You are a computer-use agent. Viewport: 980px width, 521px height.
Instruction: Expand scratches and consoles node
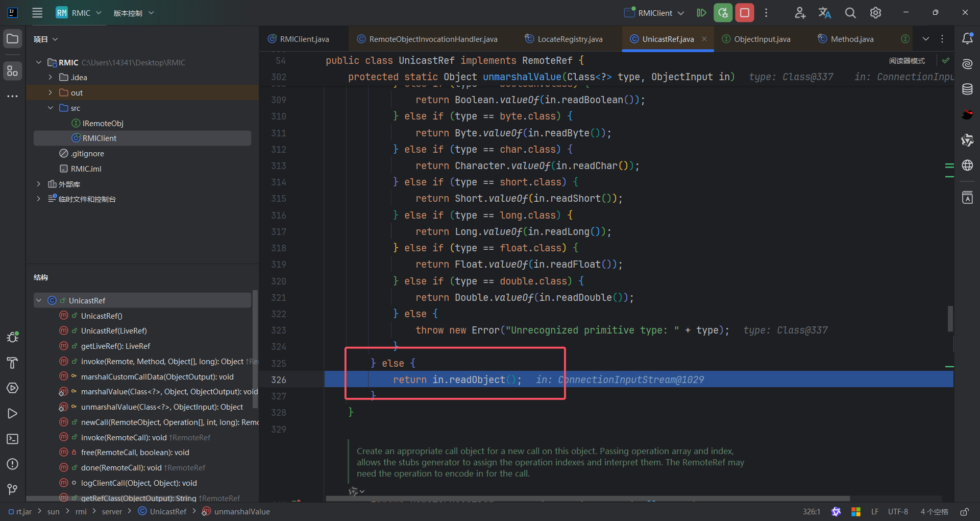(39, 199)
